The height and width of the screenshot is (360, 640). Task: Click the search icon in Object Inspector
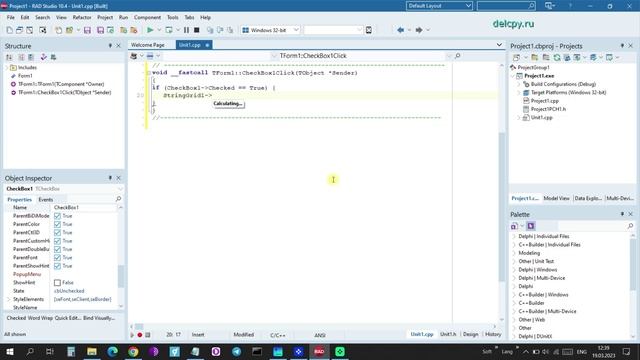click(118, 199)
